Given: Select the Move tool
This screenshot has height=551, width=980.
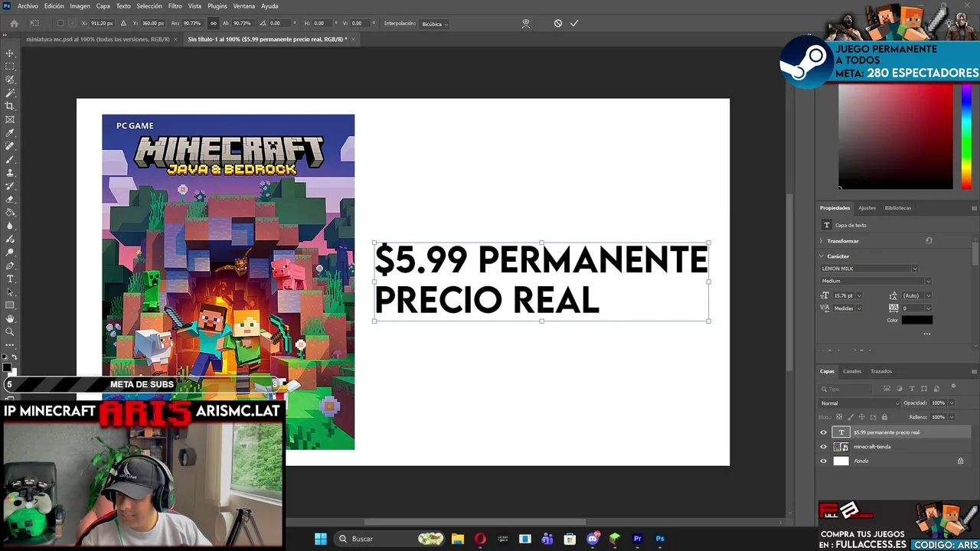Looking at the screenshot, I should tap(10, 54).
